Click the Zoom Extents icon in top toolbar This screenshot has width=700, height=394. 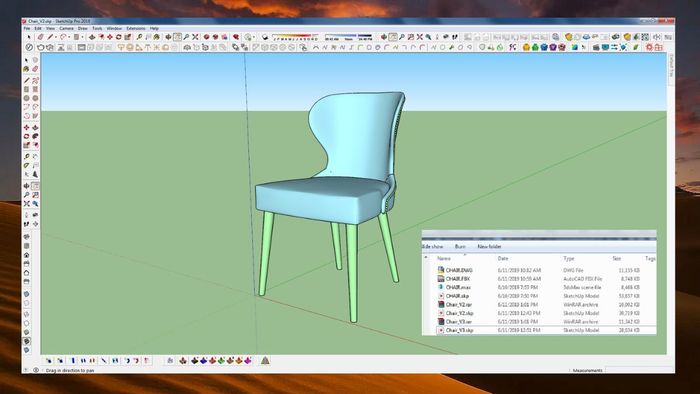[x=195, y=37]
